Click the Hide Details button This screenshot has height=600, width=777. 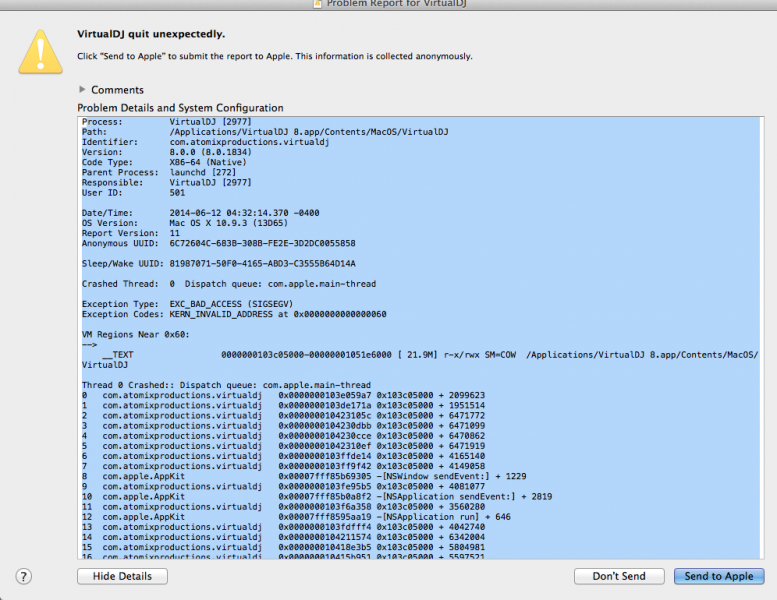tap(122, 576)
